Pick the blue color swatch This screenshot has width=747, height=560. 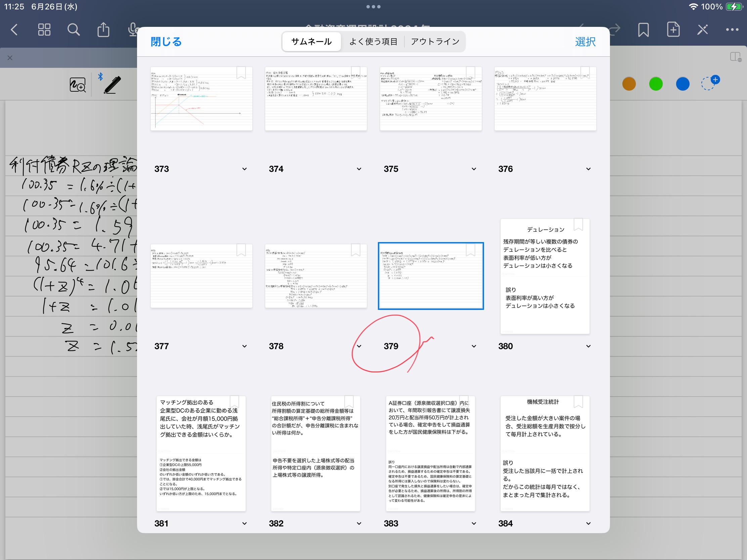(683, 84)
